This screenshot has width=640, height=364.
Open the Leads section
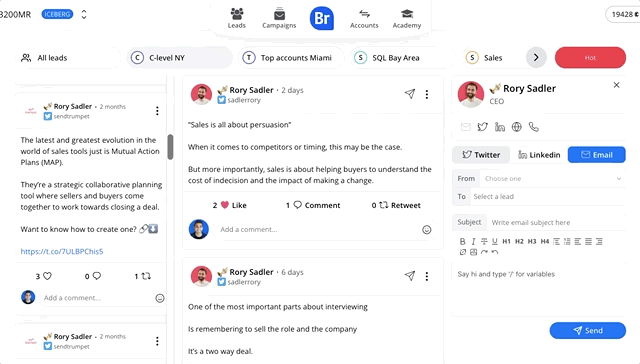pyautogui.click(x=237, y=18)
